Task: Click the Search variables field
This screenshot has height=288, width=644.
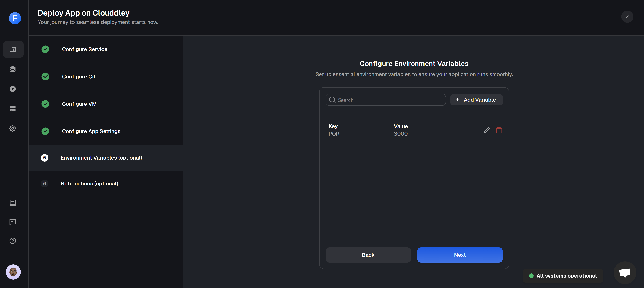Action: pyautogui.click(x=385, y=100)
